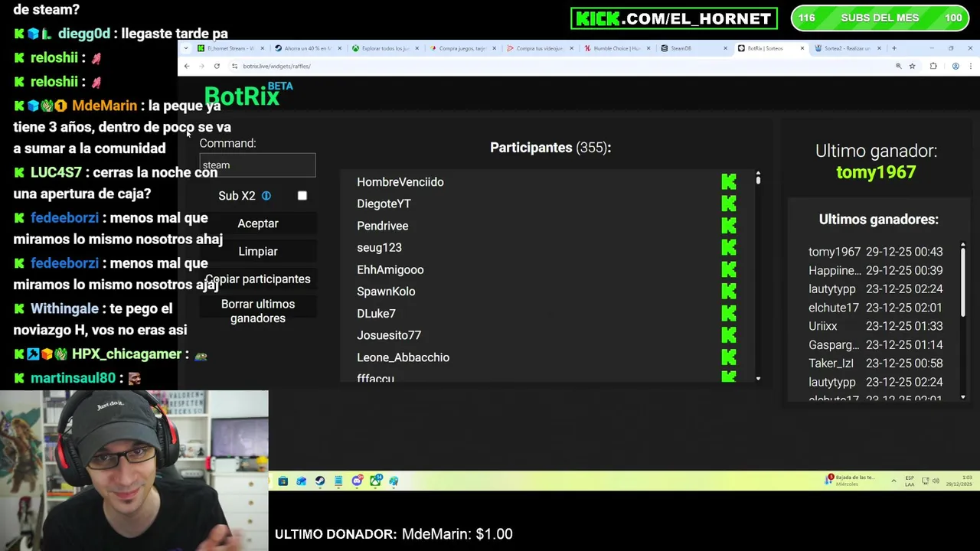Enable the Sub X2 checkbox

coord(302,196)
